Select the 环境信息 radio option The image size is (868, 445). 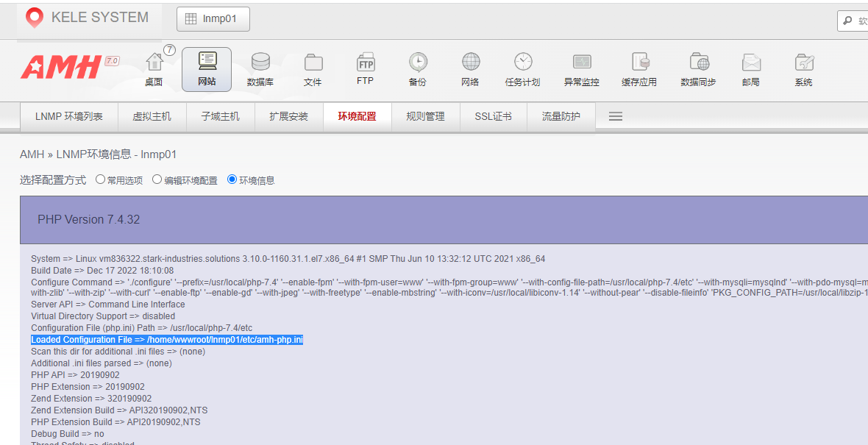(x=232, y=179)
